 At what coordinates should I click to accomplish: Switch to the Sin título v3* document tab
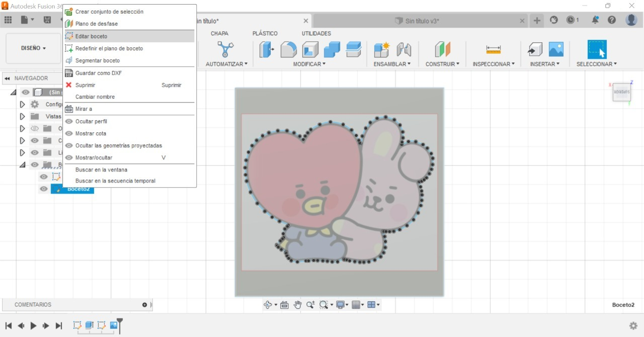[x=422, y=21]
